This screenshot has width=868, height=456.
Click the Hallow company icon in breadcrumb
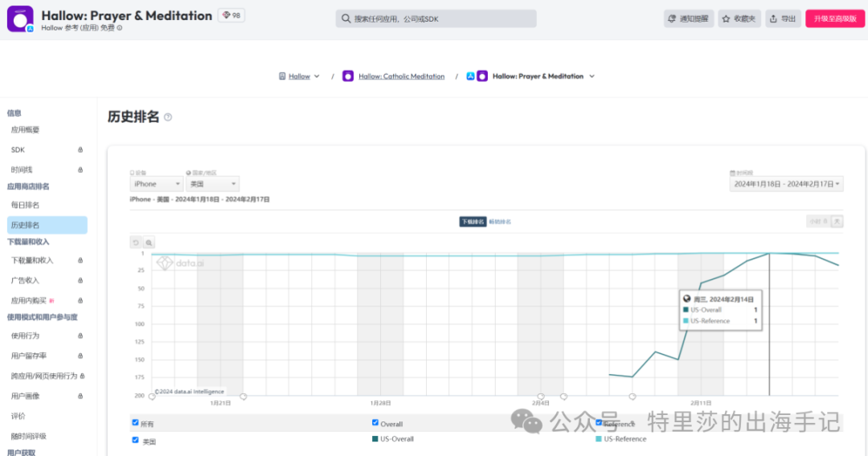point(282,76)
